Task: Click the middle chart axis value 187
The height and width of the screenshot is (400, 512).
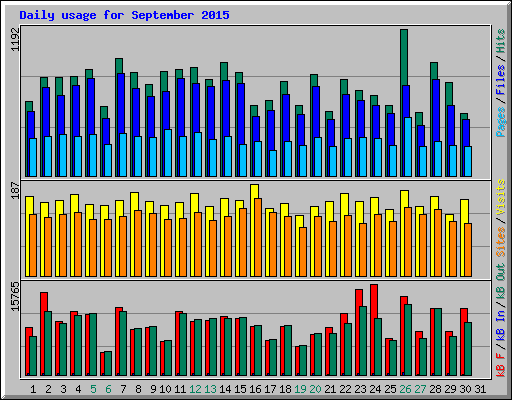Action: point(15,190)
